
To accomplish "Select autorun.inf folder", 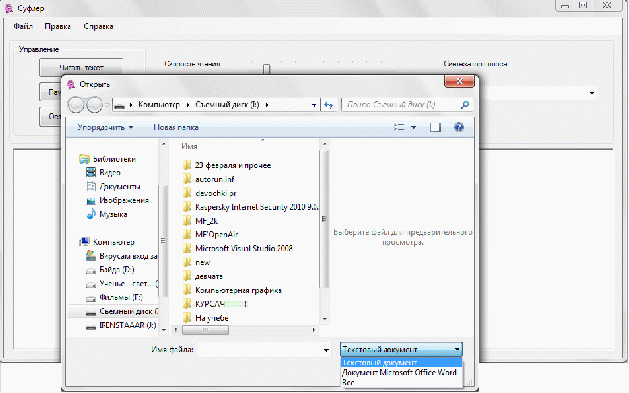I will [x=208, y=179].
